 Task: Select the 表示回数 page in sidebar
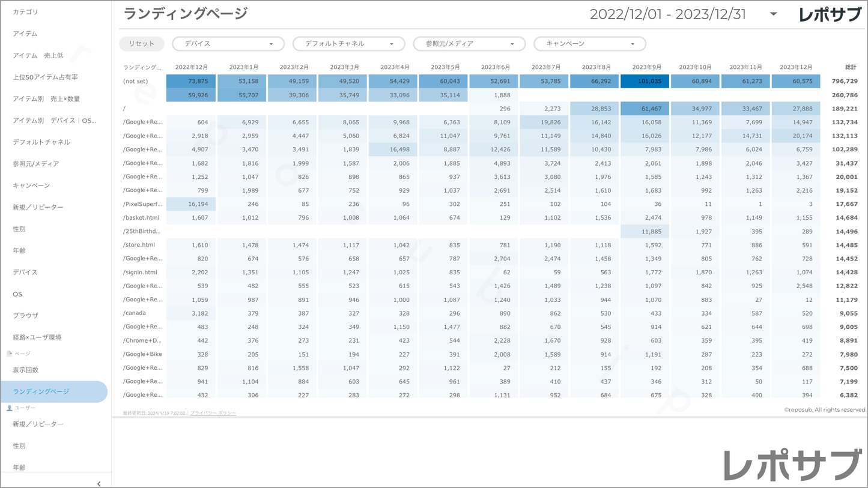(x=26, y=370)
